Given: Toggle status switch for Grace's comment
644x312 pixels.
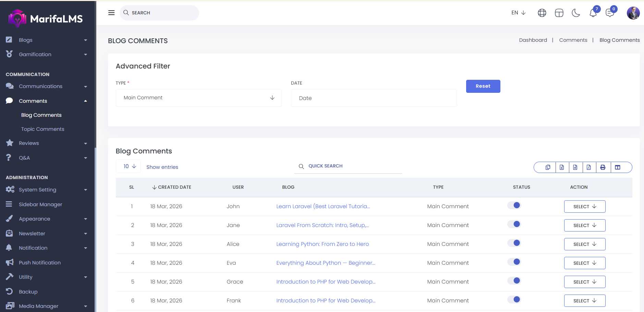Looking at the screenshot, I should [x=514, y=281].
